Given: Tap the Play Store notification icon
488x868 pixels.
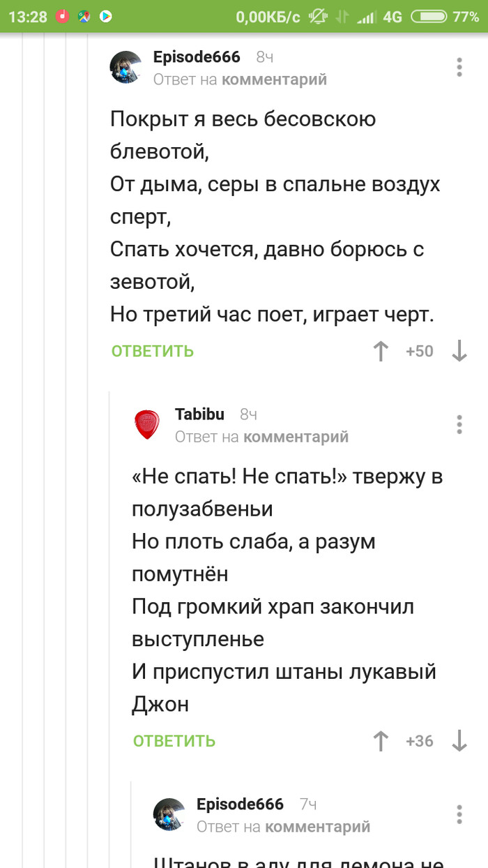Looking at the screenshot, I should 106,16.
